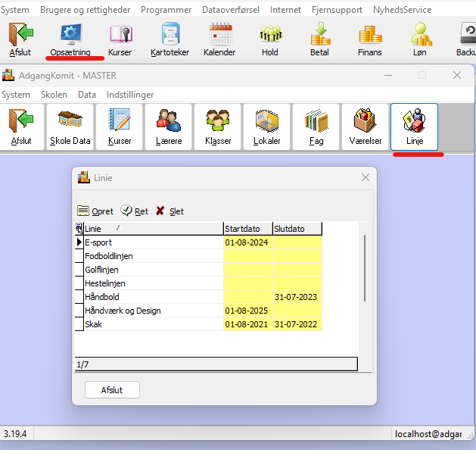Open the Betal tool
The image size is (476, 450).
pos(319,39)
